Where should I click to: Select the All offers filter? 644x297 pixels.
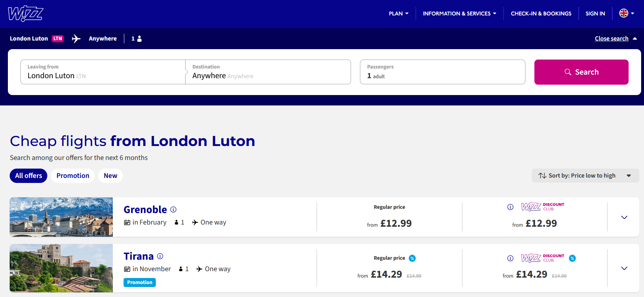28,175
